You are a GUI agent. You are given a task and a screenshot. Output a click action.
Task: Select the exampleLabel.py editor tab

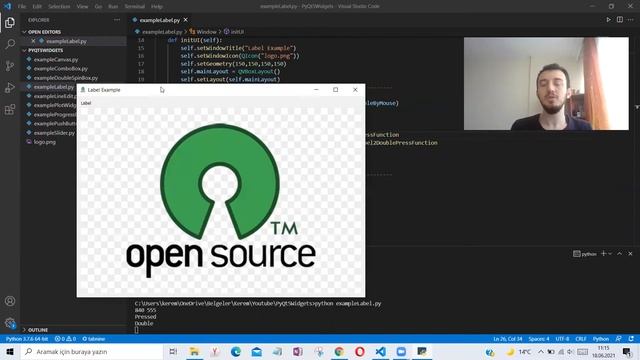(x=160, y=20)
